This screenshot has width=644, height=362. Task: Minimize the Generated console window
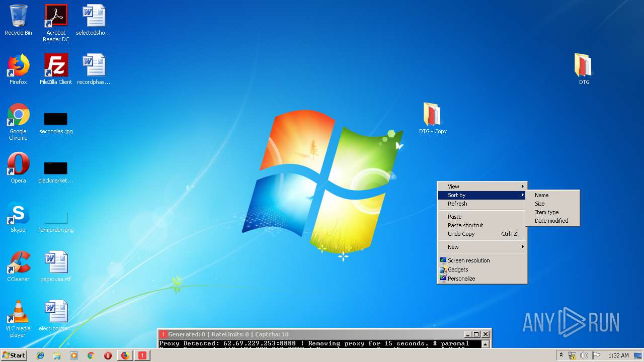coord(467,334)
